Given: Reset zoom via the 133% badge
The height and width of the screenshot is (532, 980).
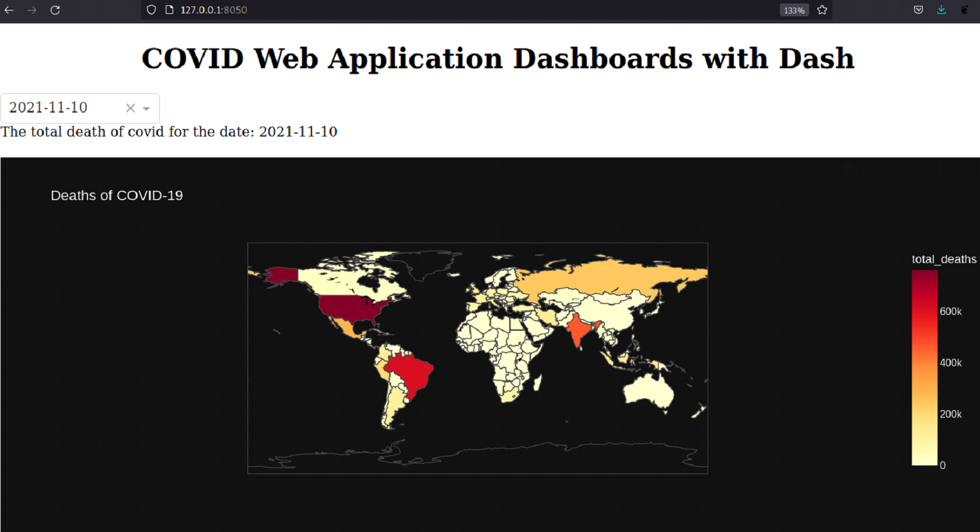Looking at the screenshot, I should [x=794, y=10].
